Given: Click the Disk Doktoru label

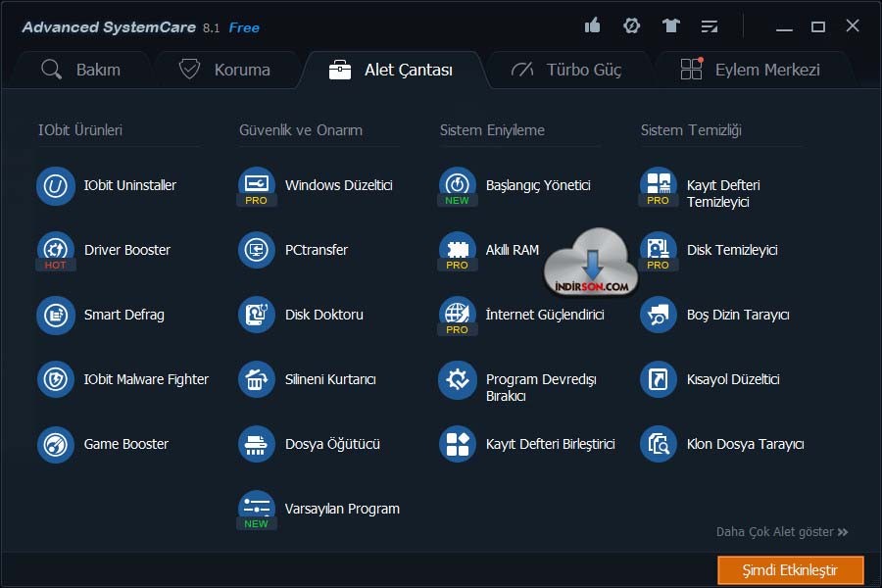Looking at the screenshot, I should (324, 316).
